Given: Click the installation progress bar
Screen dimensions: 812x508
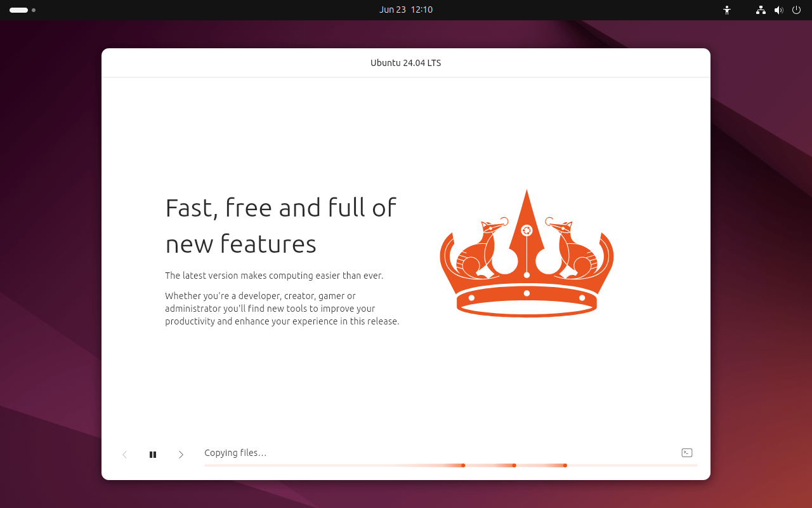Looking at the screenshot, I should pos(450,465).
